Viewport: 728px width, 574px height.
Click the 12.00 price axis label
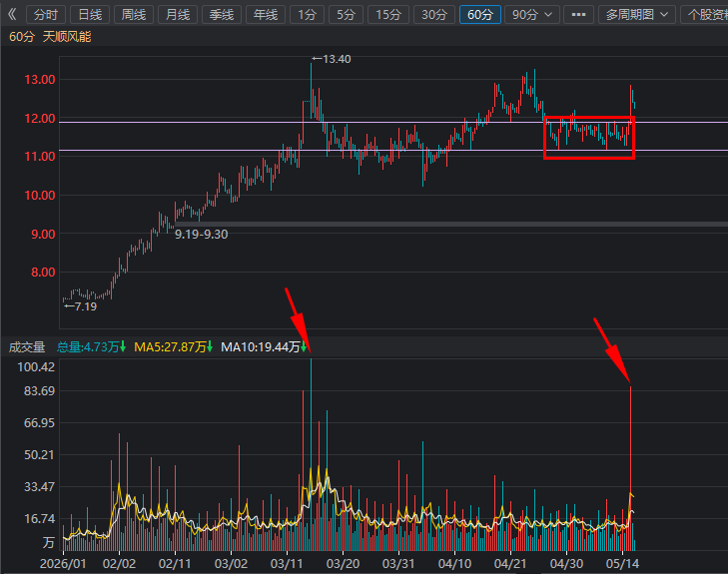click(x=40, y=119)
